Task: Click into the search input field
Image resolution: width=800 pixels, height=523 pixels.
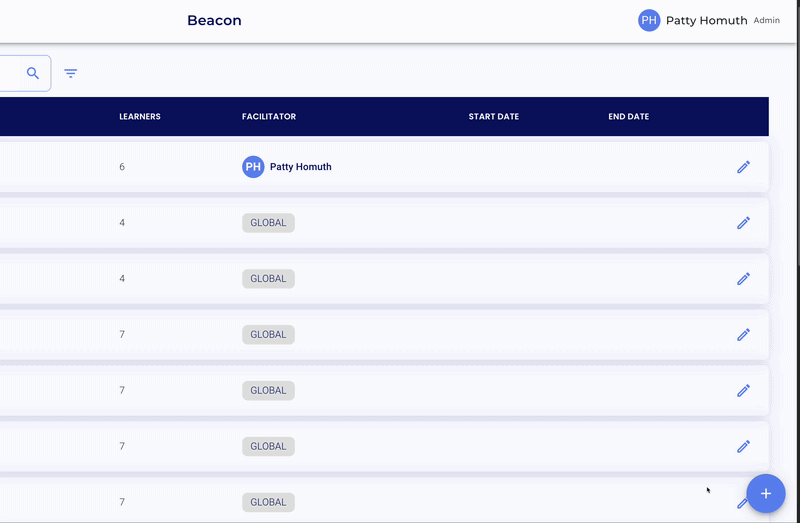Action: 10,73
